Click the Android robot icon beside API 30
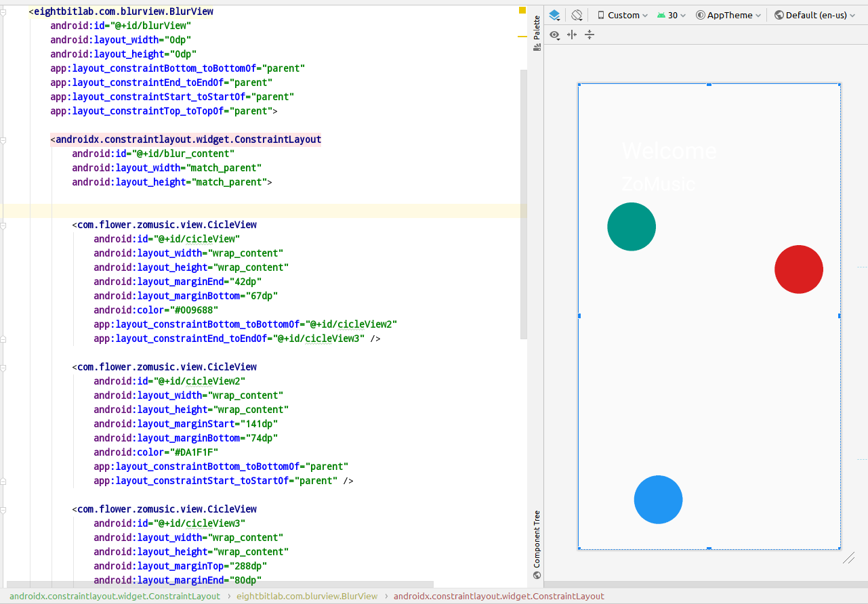The image size is (868, 604). pos(660,14)
